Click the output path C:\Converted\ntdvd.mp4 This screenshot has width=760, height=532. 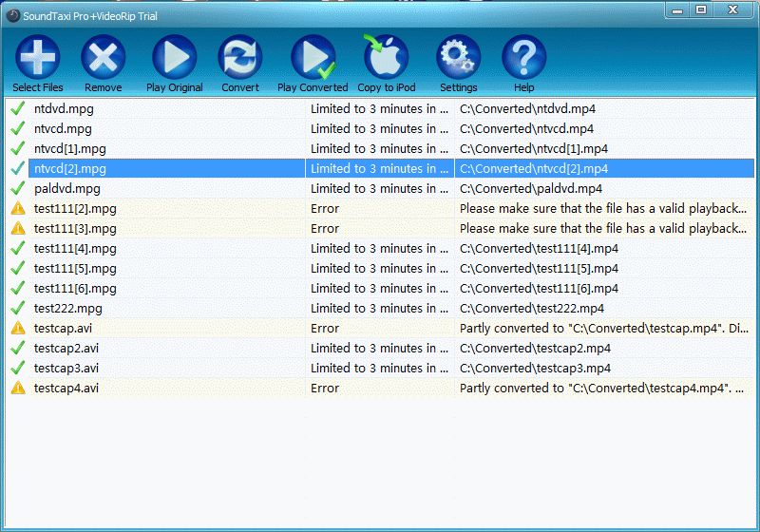coord(528,109)
